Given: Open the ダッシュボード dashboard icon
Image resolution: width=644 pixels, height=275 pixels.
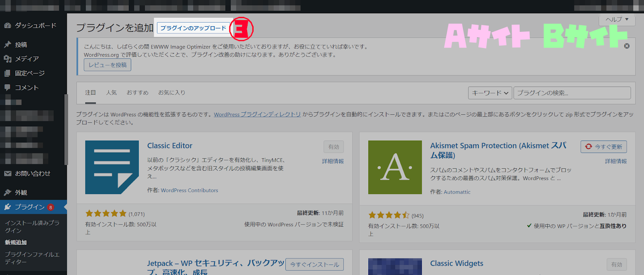Looking at the screenshot, I should coord(7,25).
